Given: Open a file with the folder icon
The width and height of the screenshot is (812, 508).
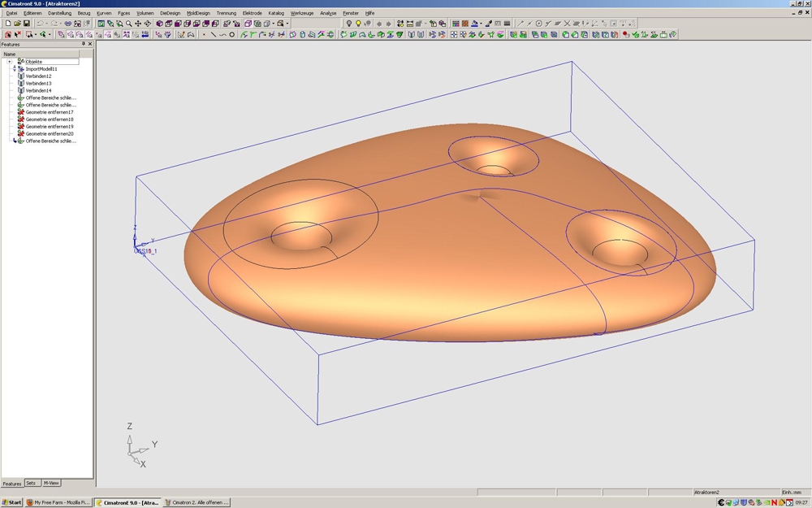Looking at the screenshot, I should tap(17, 24).
